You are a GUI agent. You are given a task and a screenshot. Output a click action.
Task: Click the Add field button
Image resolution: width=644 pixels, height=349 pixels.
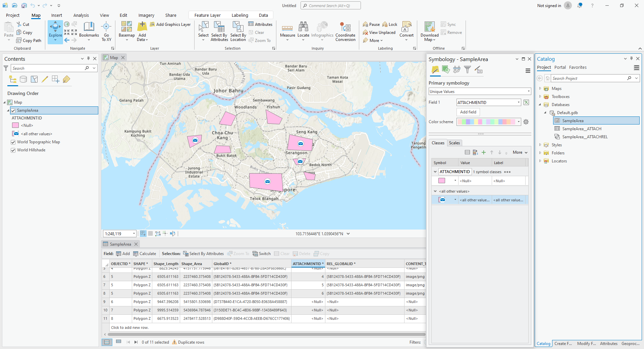tap(468, 112)
